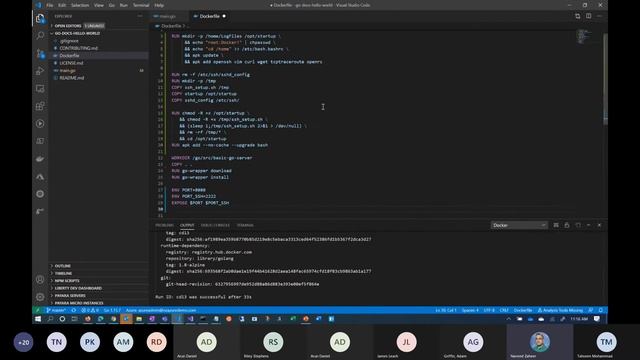Open the Help menu
This screenshot has height=360, width=640.
[x=159, y=5]
